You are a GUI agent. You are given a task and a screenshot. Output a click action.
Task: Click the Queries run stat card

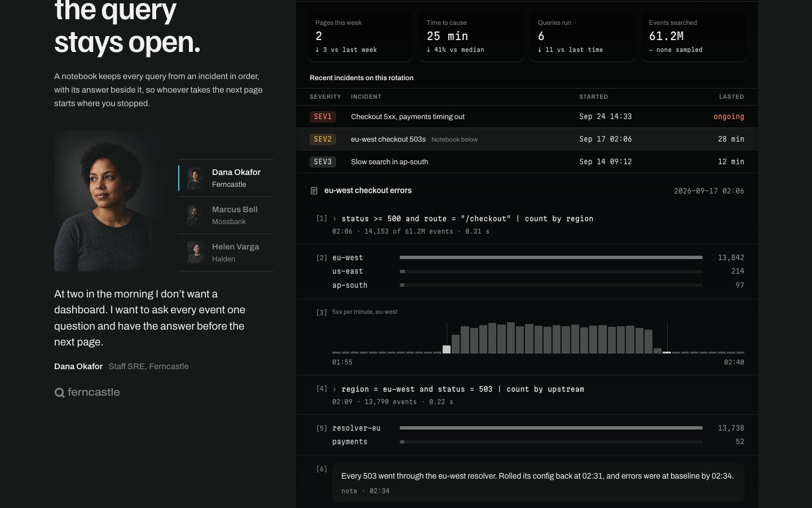(582, 36)
